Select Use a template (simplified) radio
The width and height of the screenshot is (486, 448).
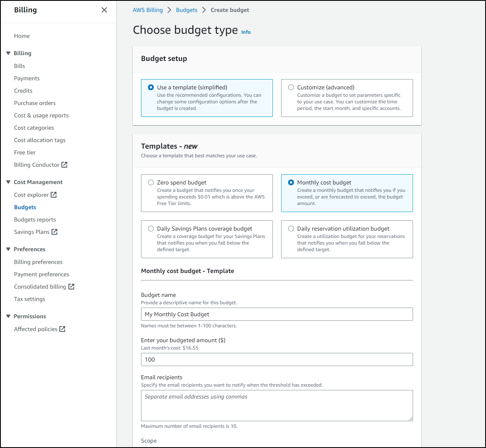coord(151,87)
